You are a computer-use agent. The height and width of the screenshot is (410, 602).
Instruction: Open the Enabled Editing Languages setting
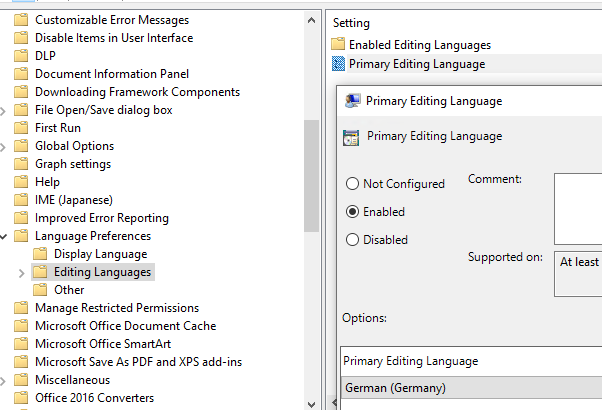pos(419,45)
